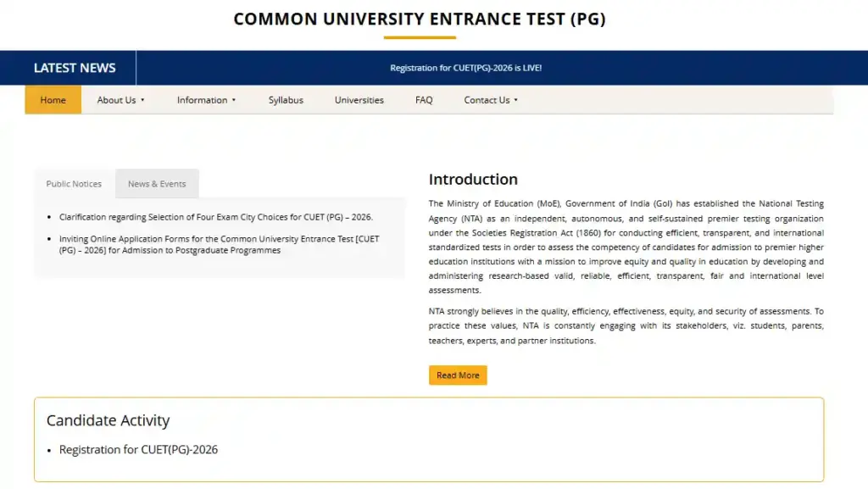Click the Read More button

pos(458,375)
